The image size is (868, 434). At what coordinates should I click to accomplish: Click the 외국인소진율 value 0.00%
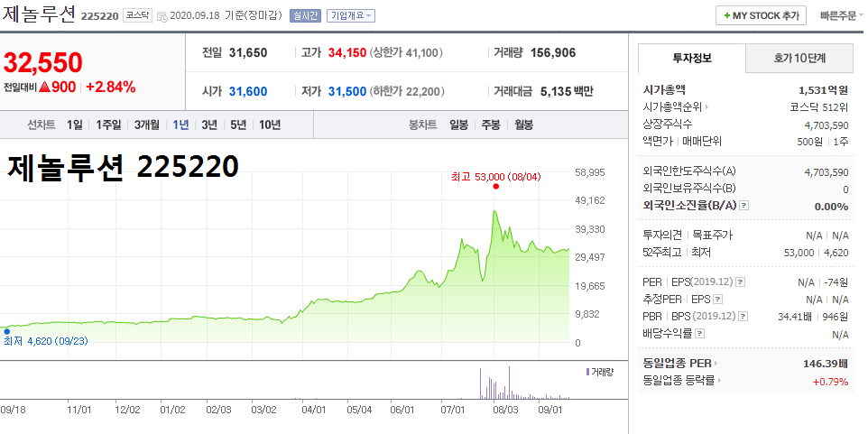(832, 206)
